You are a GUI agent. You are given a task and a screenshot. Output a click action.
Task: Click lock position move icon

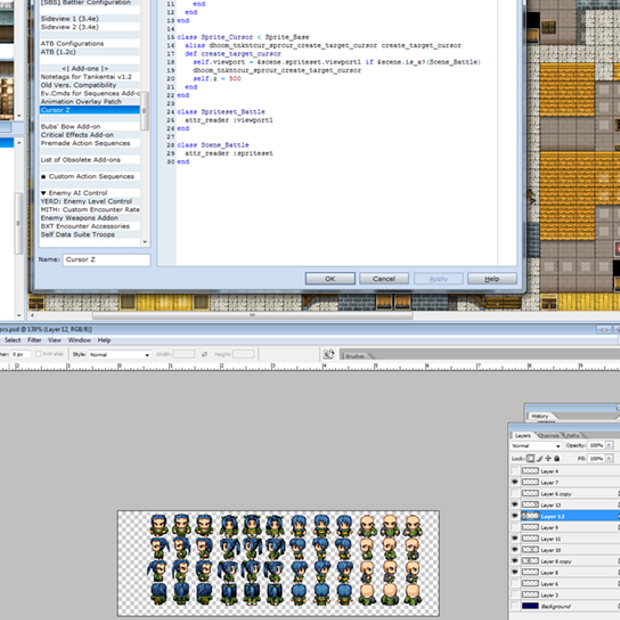point(547,457)
